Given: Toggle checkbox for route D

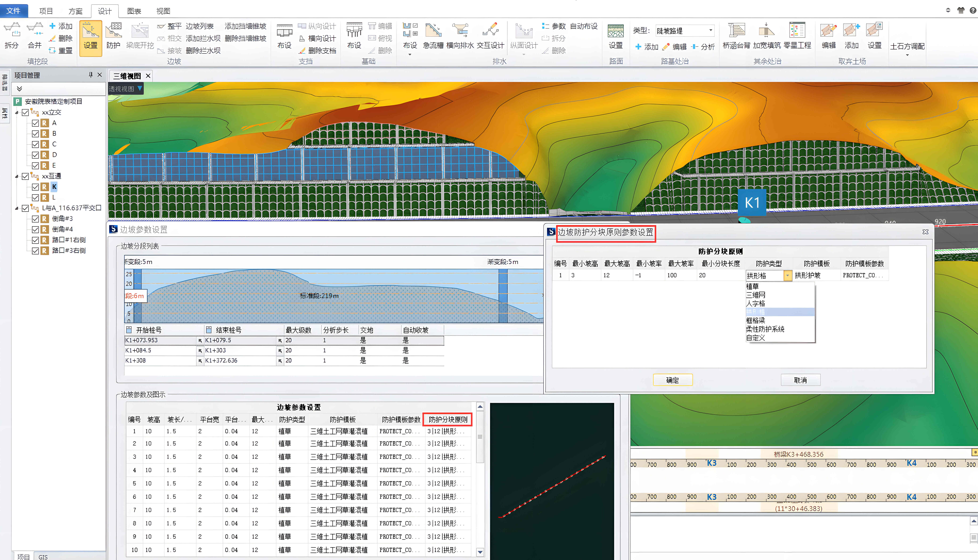Looking at the screenshot, I should point(35,155).
